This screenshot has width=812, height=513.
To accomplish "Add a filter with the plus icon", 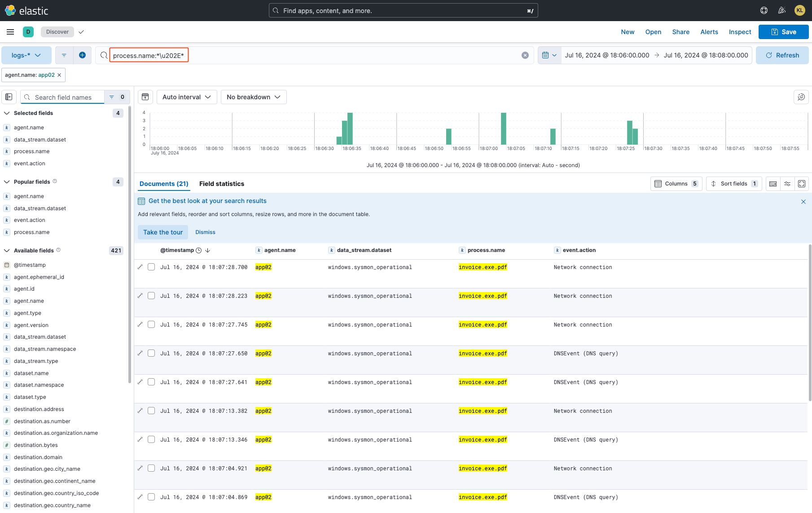I will 82,55.
